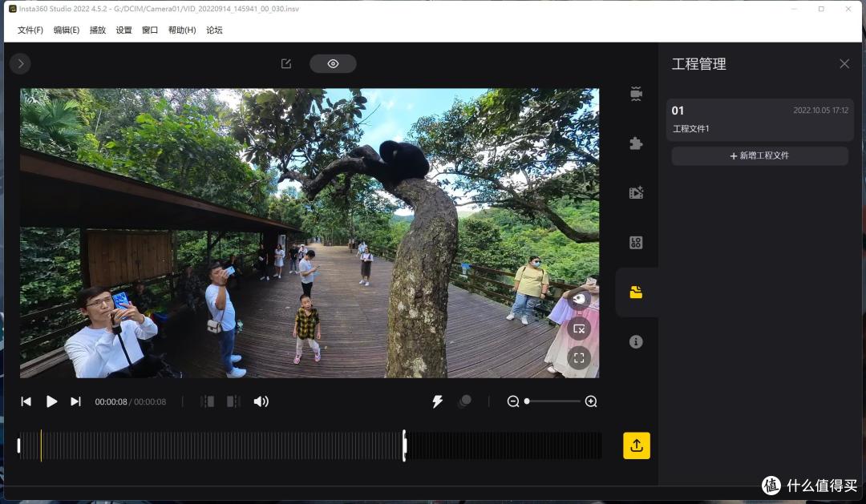
Task: Click the edit project name icon
Action: point(286,63)
